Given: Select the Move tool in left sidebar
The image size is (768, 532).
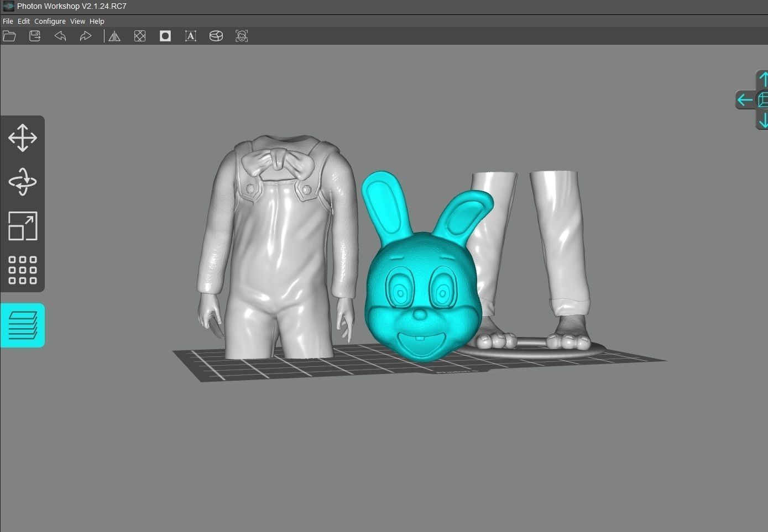Looking at the screenshot, I should coord(23,138).
